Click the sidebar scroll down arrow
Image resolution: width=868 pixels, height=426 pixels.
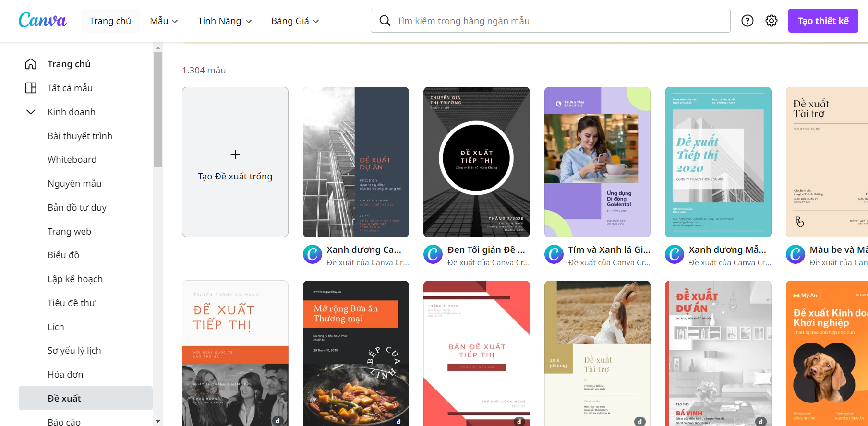(x=157, y=422)
